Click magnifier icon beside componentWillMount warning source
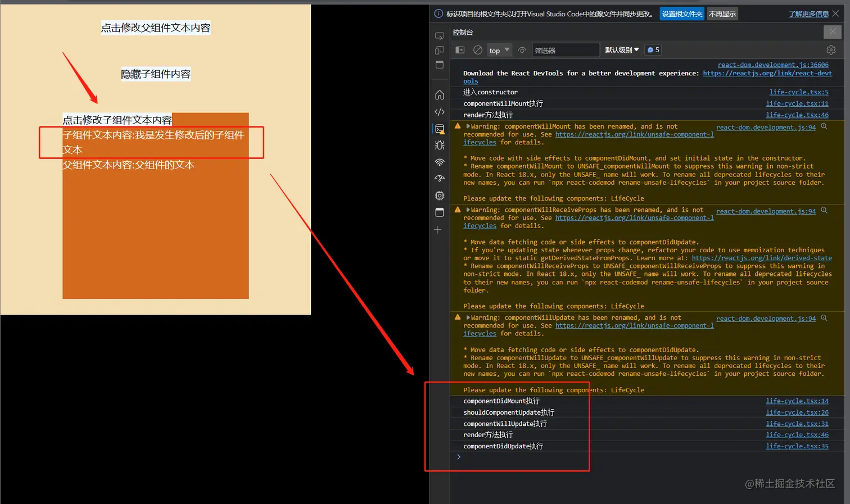Viewport: 850px width, 504px height. (x=824, y=126)
